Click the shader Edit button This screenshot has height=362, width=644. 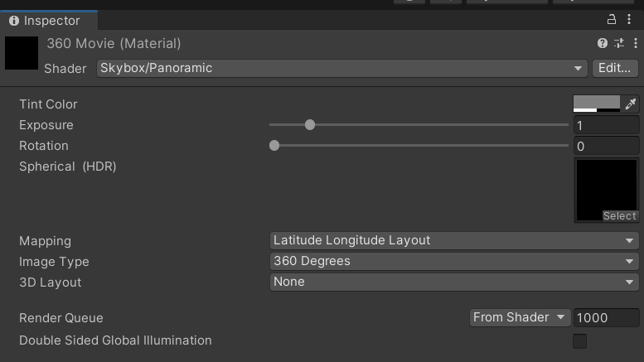614,69
